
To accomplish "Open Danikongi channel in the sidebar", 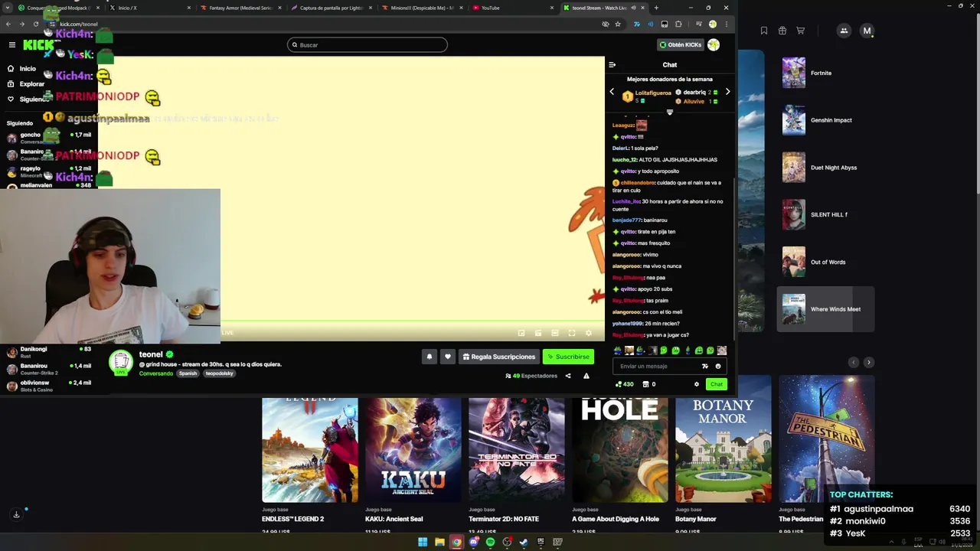I will click(47, 352).
